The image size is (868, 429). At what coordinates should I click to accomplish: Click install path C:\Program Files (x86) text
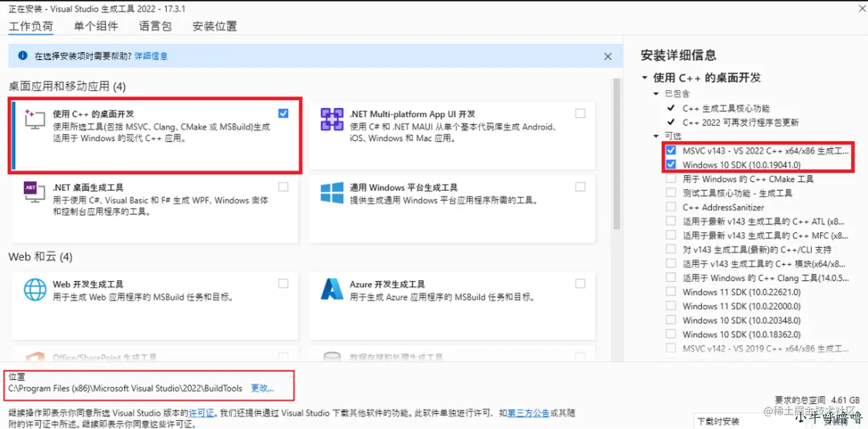tap(125, 388)
